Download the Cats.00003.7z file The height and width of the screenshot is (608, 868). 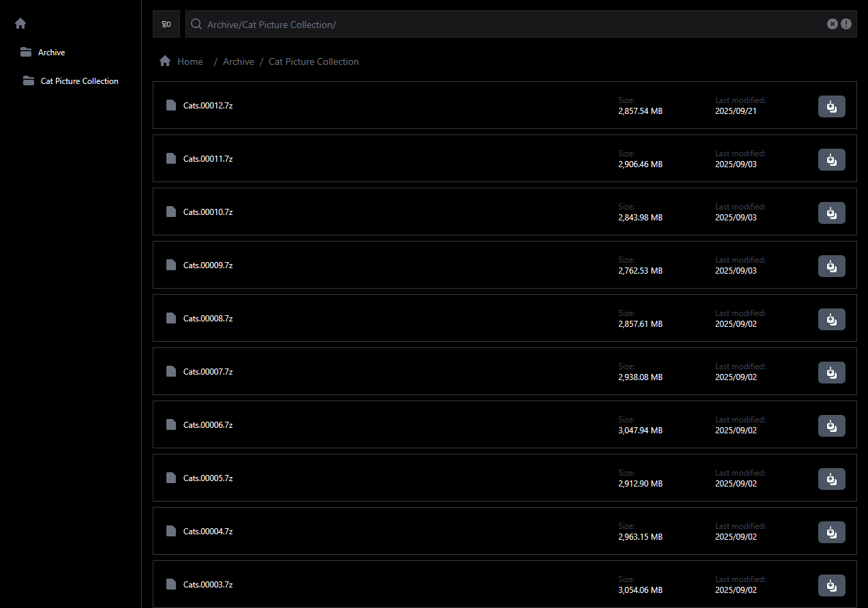tap(831, 585)
